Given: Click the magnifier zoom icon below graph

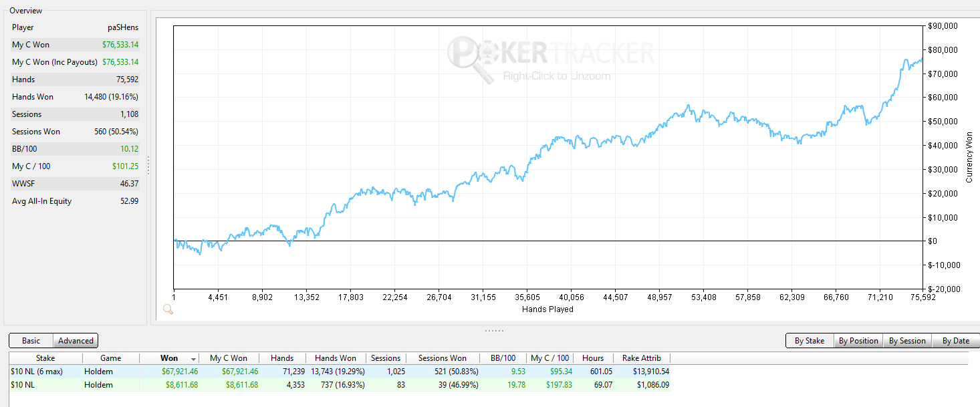Looking at the screenshot, I should 168,309.
